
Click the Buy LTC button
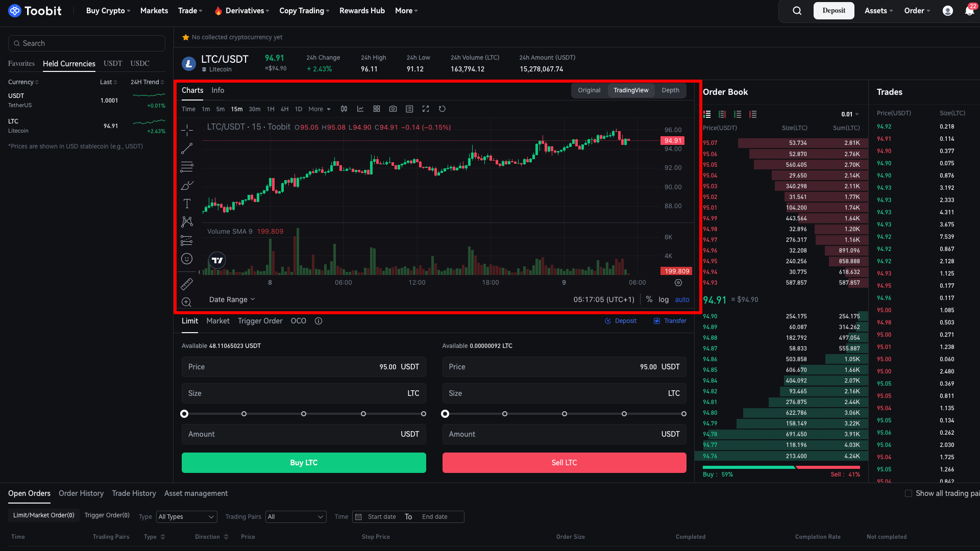tap(304, 463)
